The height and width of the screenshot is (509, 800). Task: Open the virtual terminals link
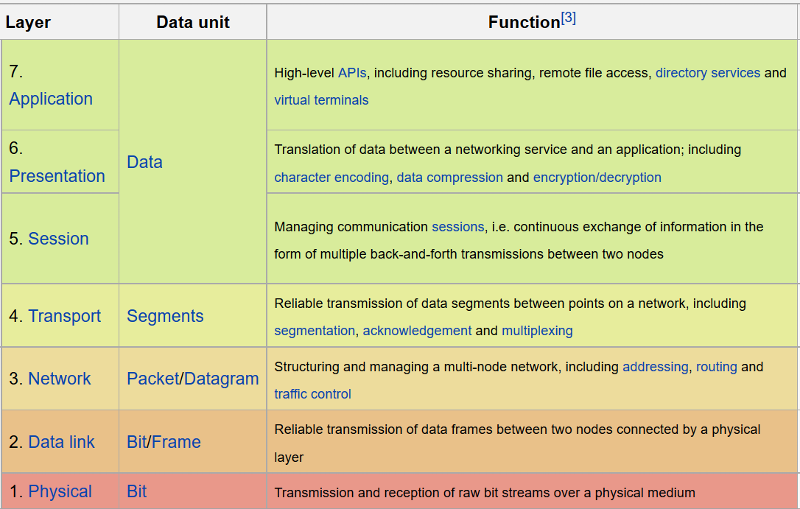tap(321, 100)
